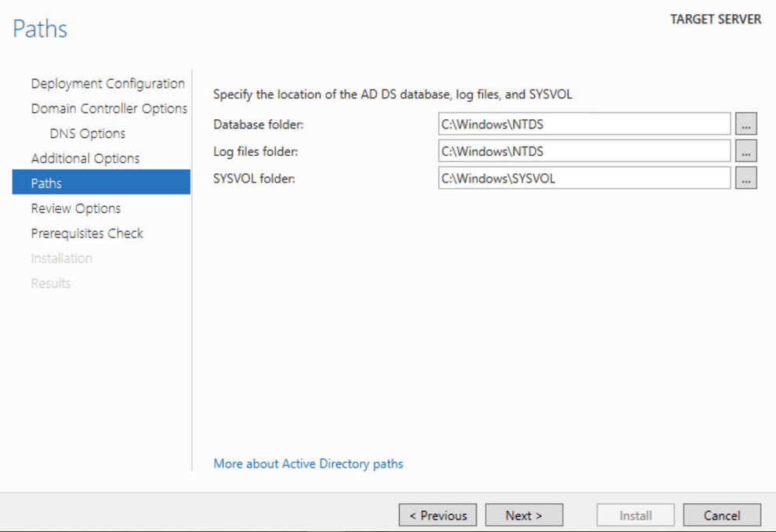Open Deployment Configuration step
This screenshot has width=776, height=532.
(x=108, y=83)
